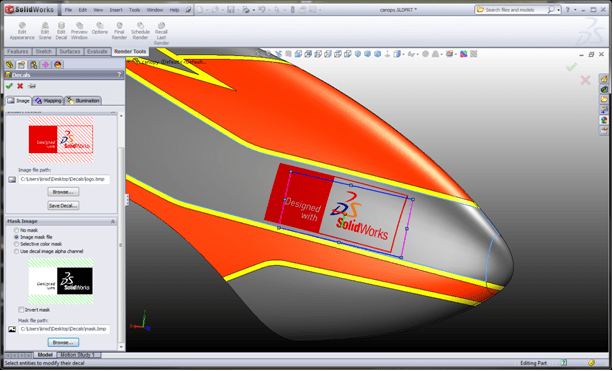Accept decal with green checkmark

tap(9, 86)
